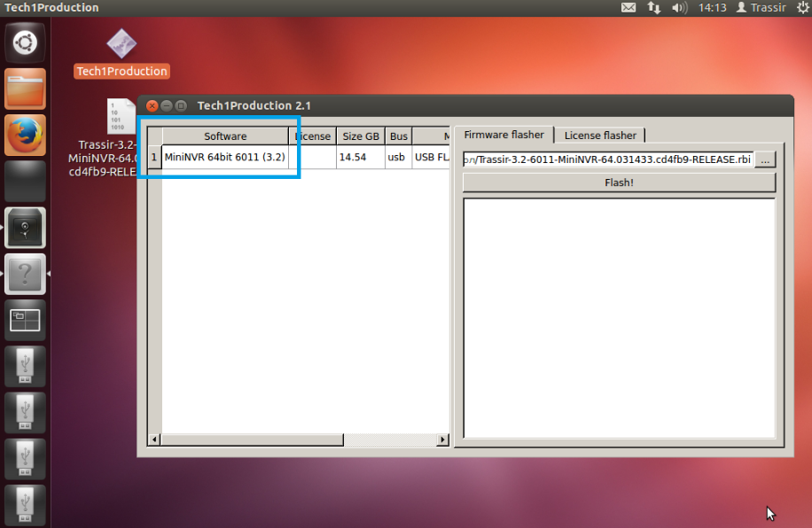
Task: Open the Trassir user menu
Action: [x=761, y=7]
